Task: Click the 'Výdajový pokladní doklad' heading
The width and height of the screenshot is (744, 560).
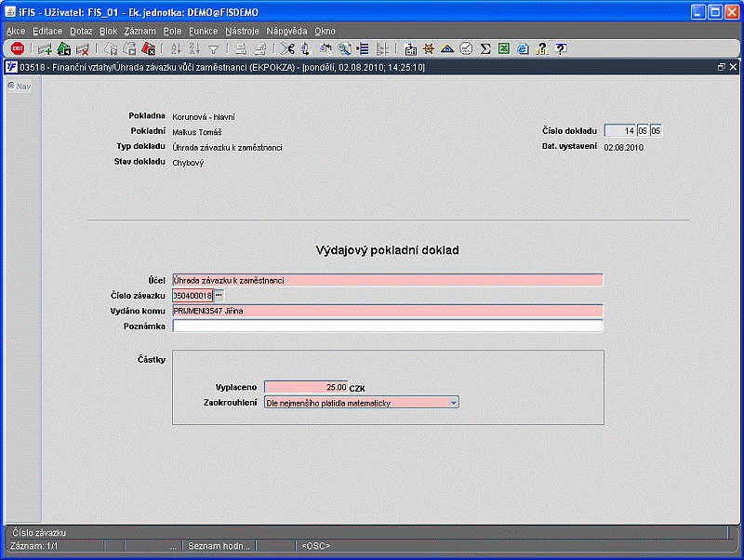Action: point(387,250)
